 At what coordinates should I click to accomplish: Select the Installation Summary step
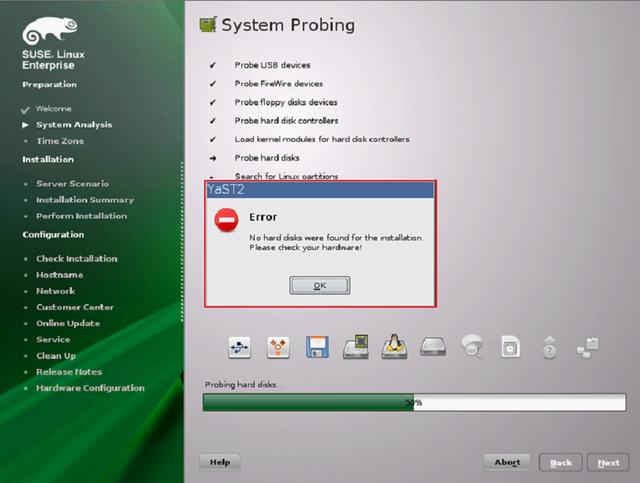click(85, 200)
